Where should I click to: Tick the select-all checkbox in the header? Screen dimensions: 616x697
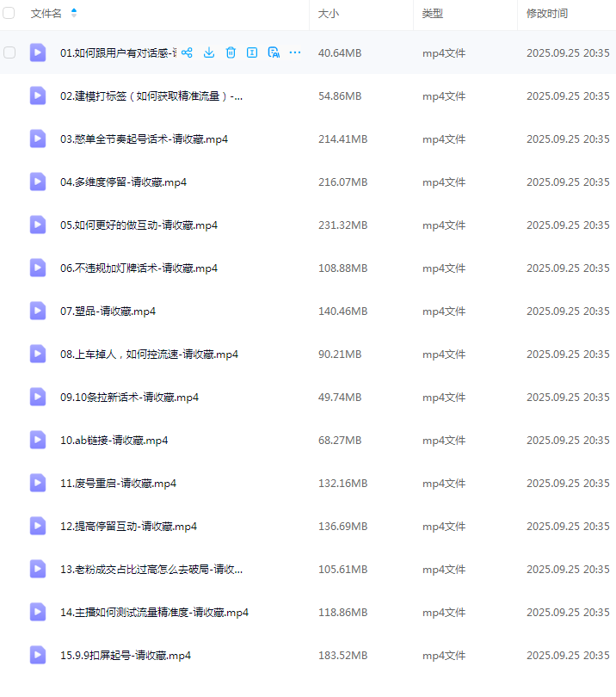click(x=9, y=14)
